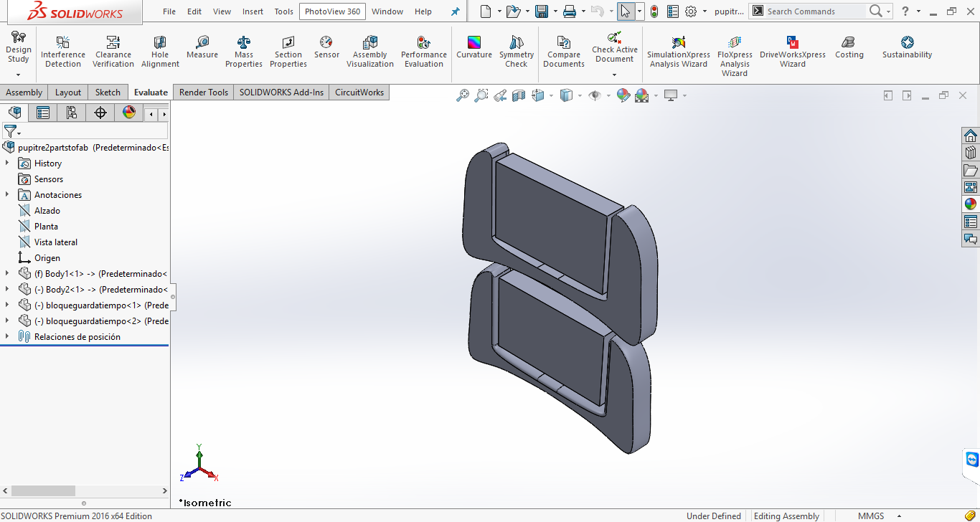Open DriveWorksXpress Wizard

pos(793,52)
